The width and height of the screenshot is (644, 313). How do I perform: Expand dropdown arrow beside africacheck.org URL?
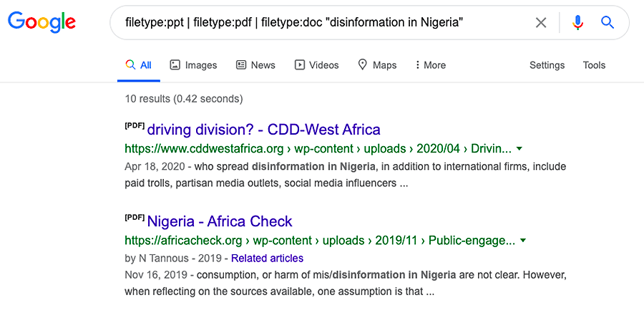click(x=523, y=240)
